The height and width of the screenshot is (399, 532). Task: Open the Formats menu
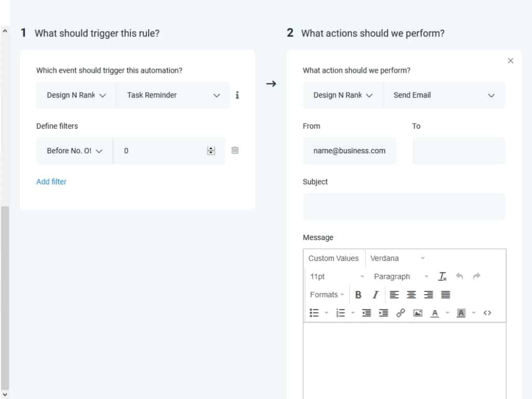(327, 295)
